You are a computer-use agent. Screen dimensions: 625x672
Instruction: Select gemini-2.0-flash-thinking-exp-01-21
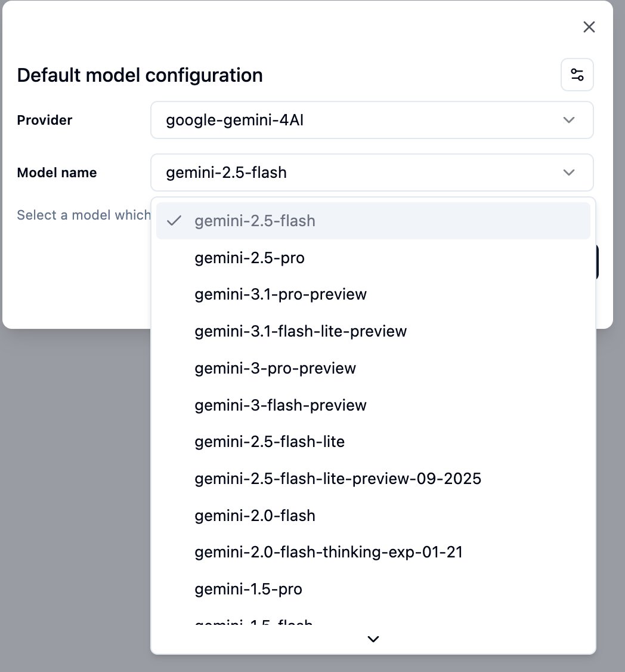tap(328, 552)
